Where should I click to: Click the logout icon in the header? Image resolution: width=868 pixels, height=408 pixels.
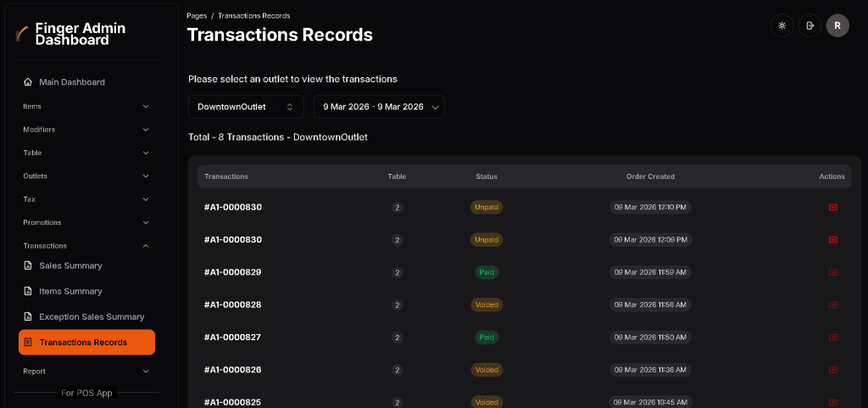(810, 25)
